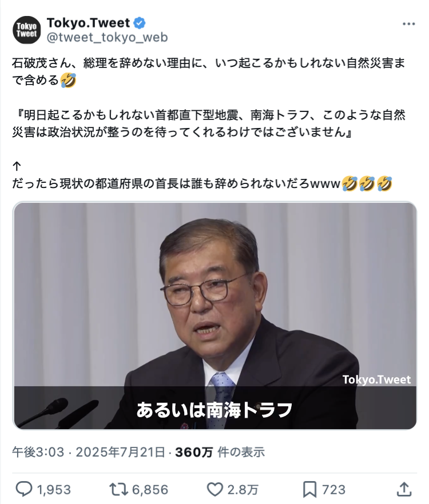The image size is (429, 504).
Task: Click the あるいは南海トラフ video caption bar
Action: coord(214,407)
